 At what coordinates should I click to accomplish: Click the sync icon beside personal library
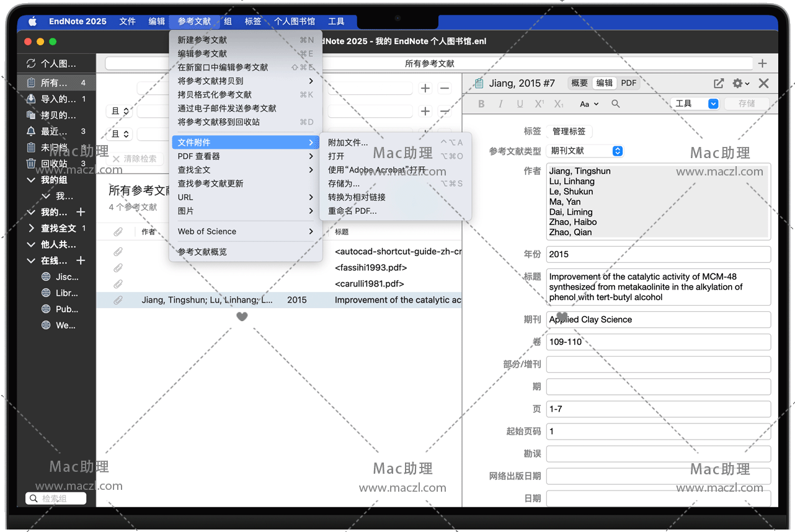pos(31,63)
